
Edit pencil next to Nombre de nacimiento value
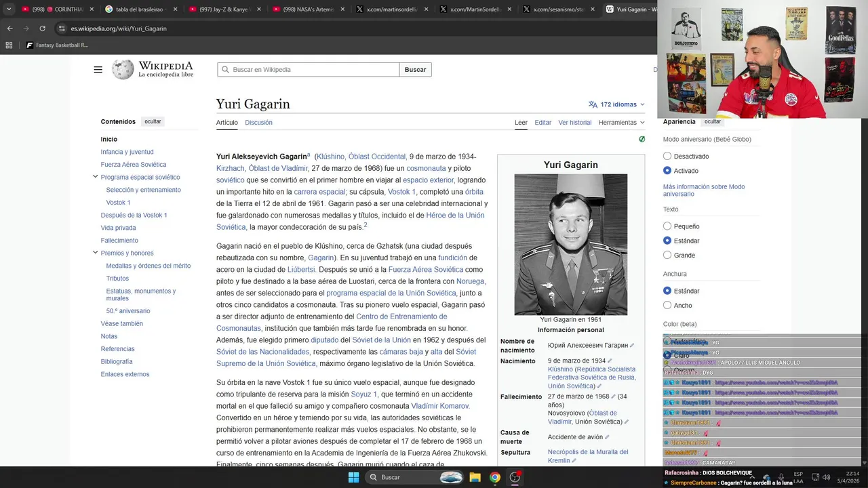click(x=632, y=346)
